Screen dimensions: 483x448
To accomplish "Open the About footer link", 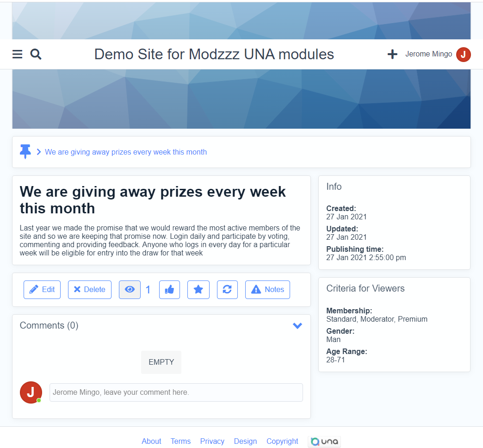I will point(151,442).
